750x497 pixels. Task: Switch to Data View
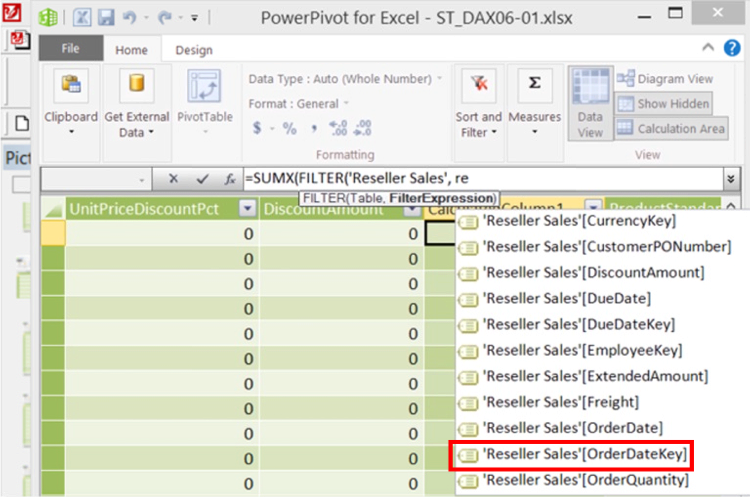(x=590, y=104)
